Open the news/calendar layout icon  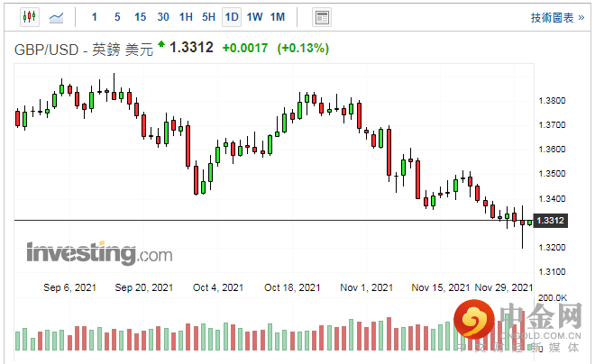[x=321, y=17]
